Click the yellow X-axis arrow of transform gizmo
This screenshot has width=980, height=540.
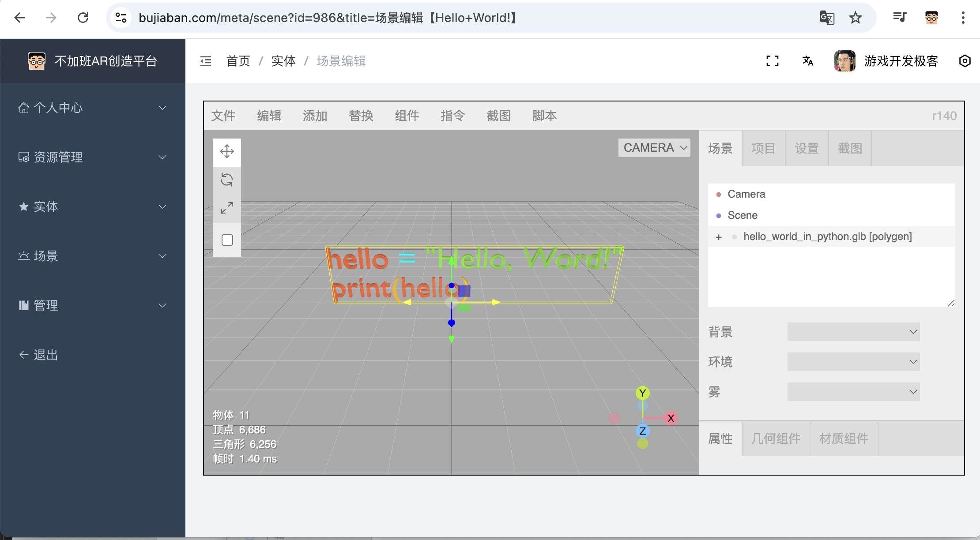496,302
